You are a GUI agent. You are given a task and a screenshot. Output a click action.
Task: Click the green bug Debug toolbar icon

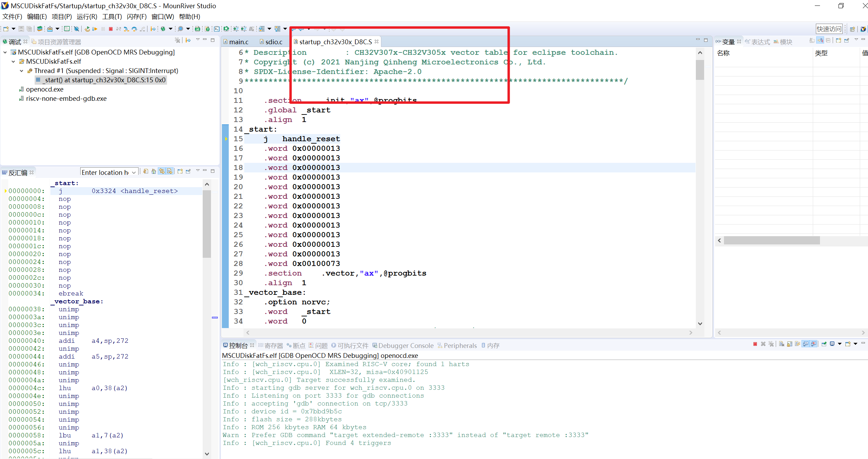163,29
